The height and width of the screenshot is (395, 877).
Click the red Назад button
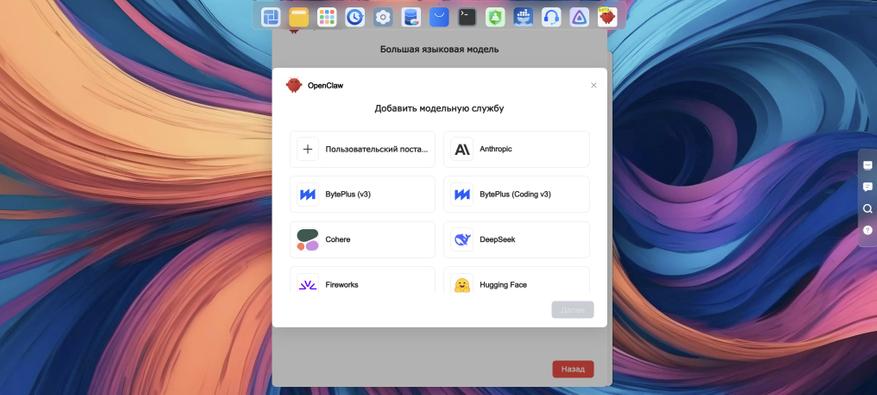coord(573,369)
